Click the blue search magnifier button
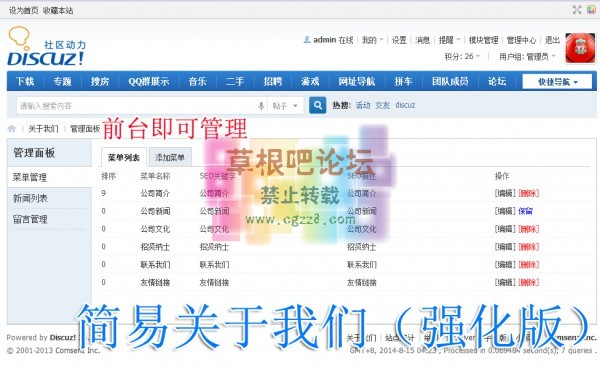 318,105
